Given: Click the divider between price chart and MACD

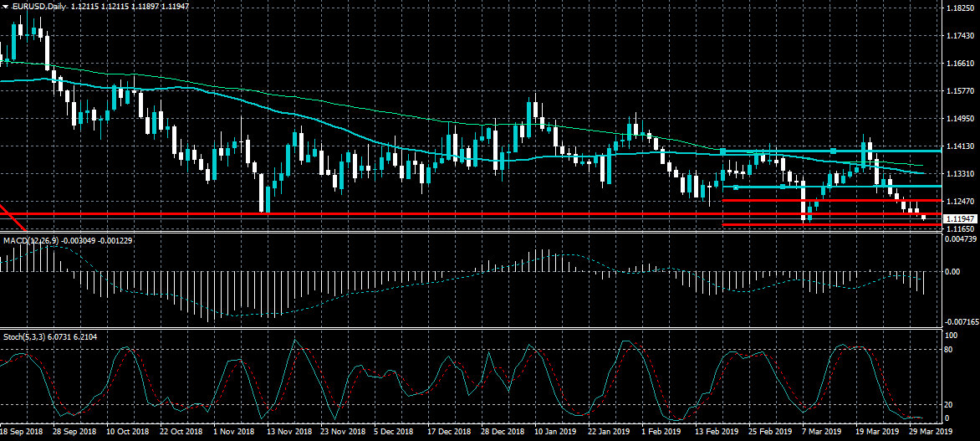Looking at the screenshot, I should pyautogui.click(x=468, y=233).
